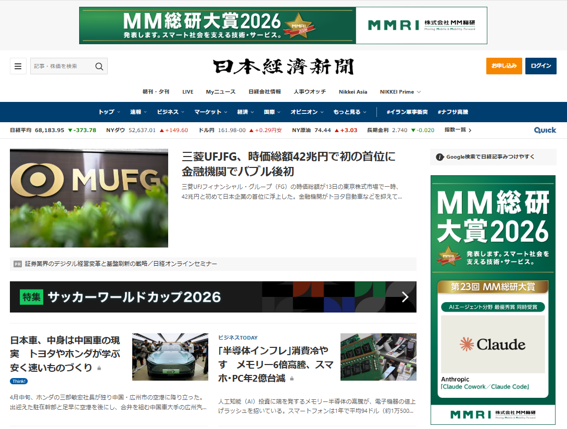Screen dimensions: 567x429
Task: Expand the もっと見る nav menu
Action: pyautogui.click(x=350, y=112)
